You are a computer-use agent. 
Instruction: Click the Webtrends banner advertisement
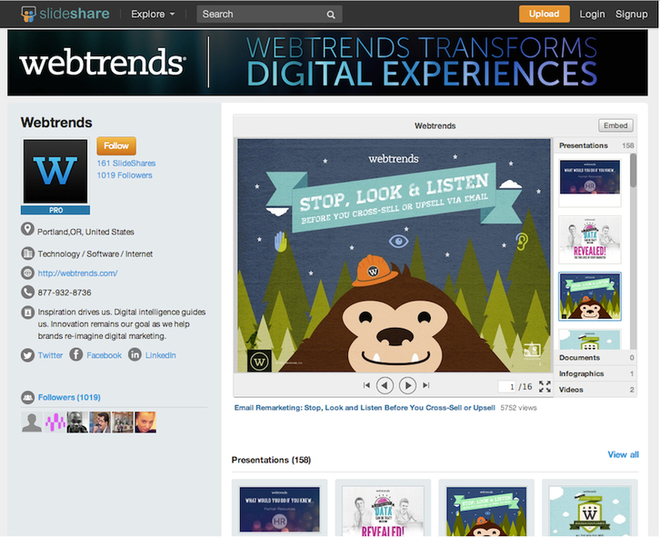tap(327, 63)
